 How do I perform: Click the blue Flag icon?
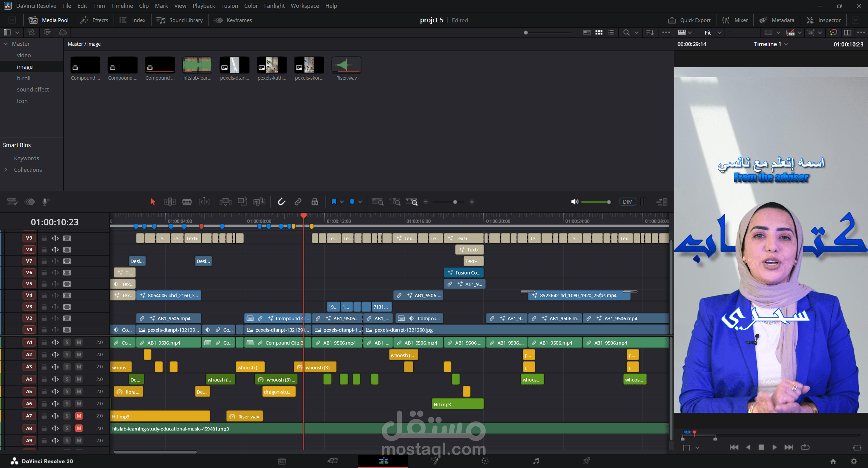[x=334, y=202]
